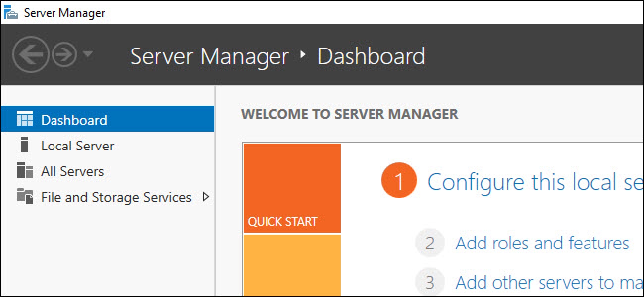Expand the File and Storage Services arrow
This screenshot has width=644, height=297.
[207, 197]
